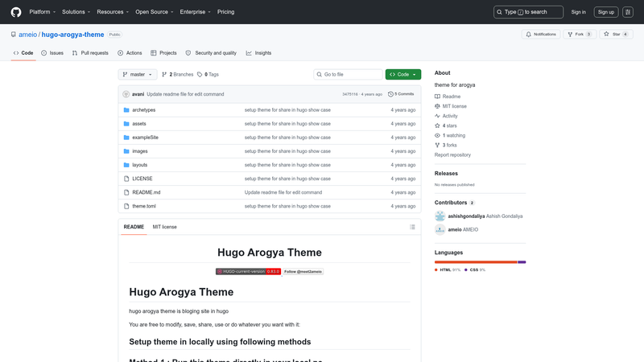The height and width of the screenshot is (362, 644).
Task: Expand the Open Source menu
Action: [155, 12]
